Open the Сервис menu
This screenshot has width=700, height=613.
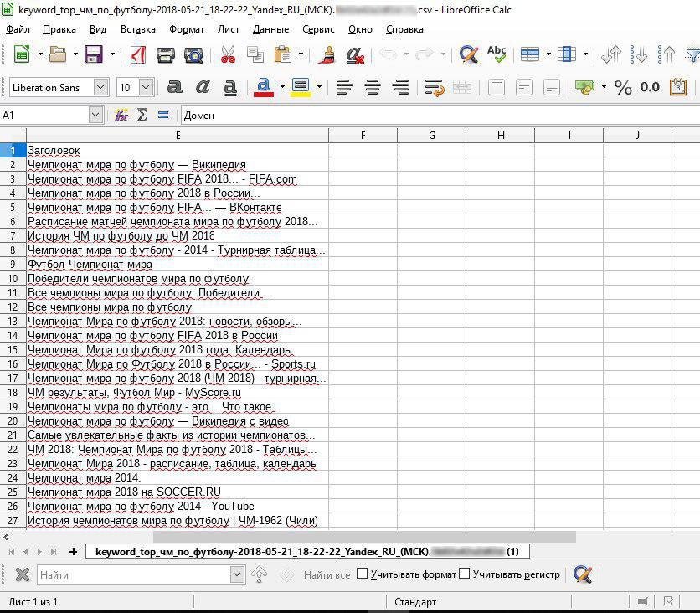318,29
